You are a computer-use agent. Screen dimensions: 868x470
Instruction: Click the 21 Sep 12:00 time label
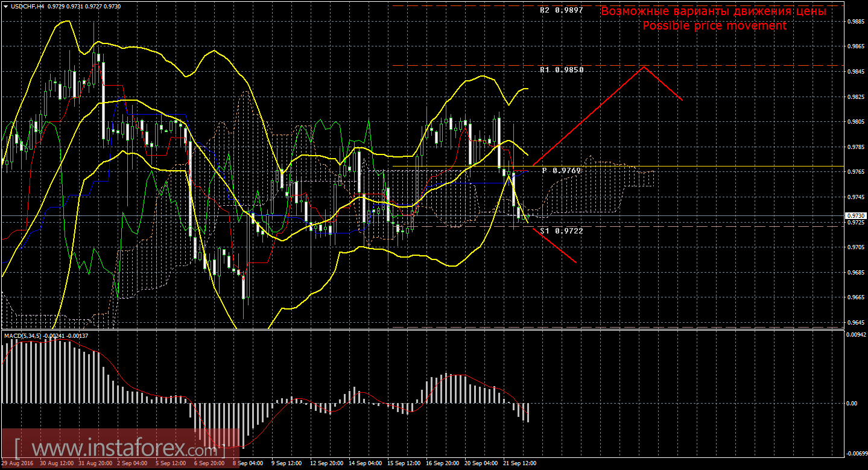click(x=519, y=464)
